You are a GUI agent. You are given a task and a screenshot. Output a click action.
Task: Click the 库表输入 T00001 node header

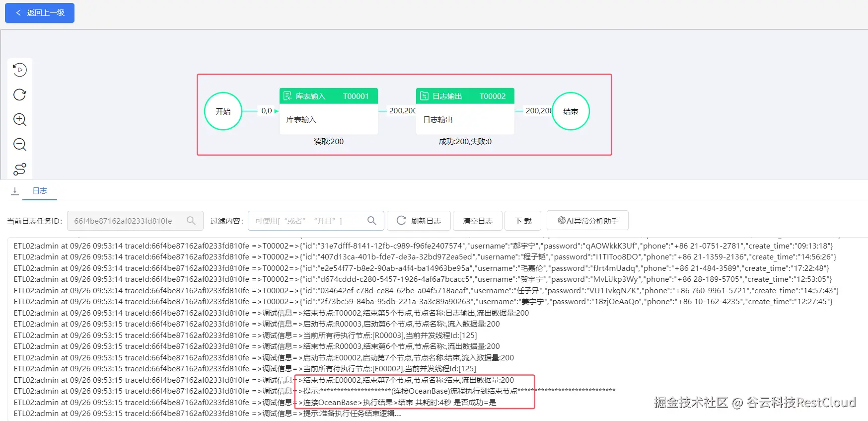[329, 96]
